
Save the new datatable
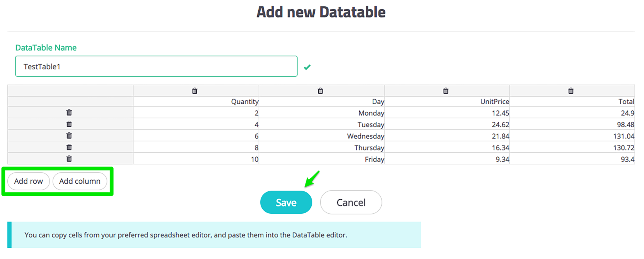(286, 203)
